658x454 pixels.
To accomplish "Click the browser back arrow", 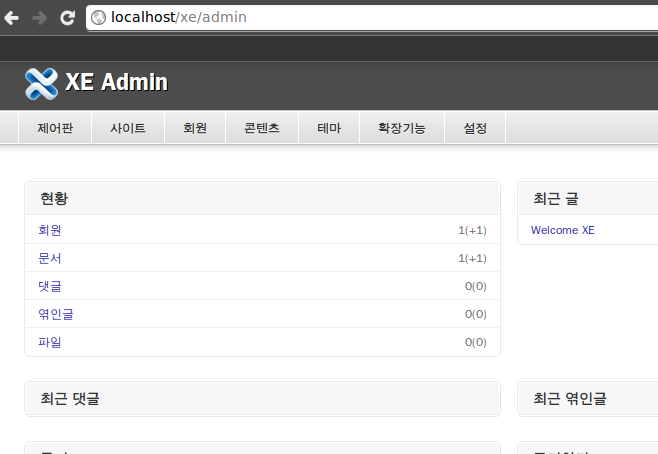I will pyautogui.click(x=12, y=18).
